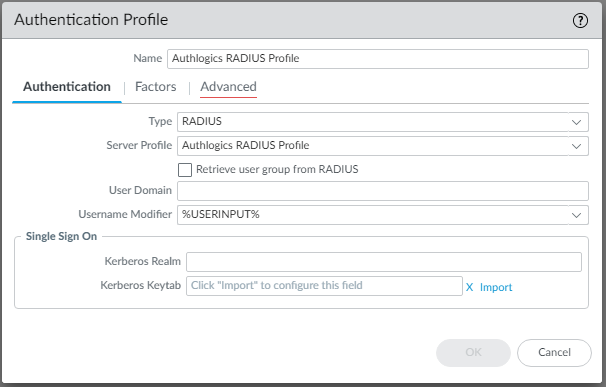Click into the Name input field

pyautogui.click(x=378, y=59)
